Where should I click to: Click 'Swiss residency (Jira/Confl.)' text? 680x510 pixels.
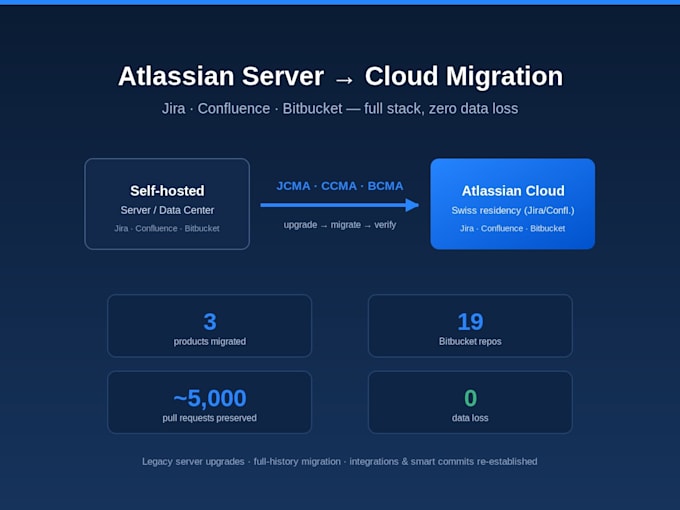click(x=513, y=211)
